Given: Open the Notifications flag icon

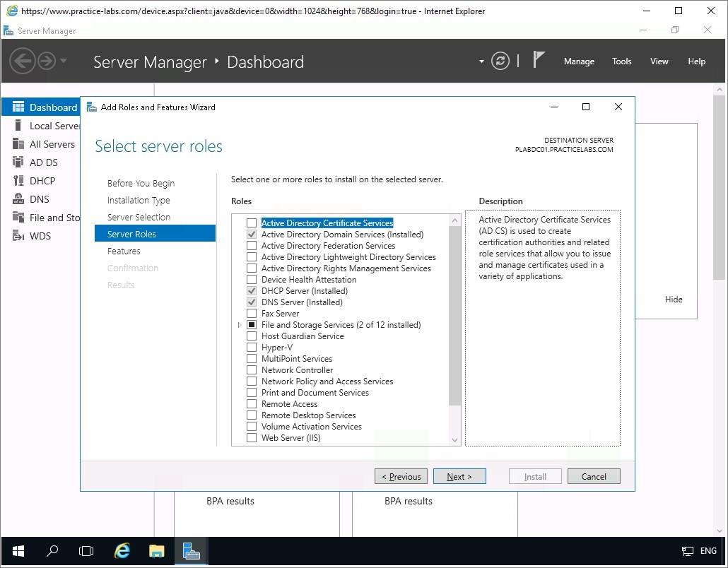Looking at the screenshot, I should [538, 59].
